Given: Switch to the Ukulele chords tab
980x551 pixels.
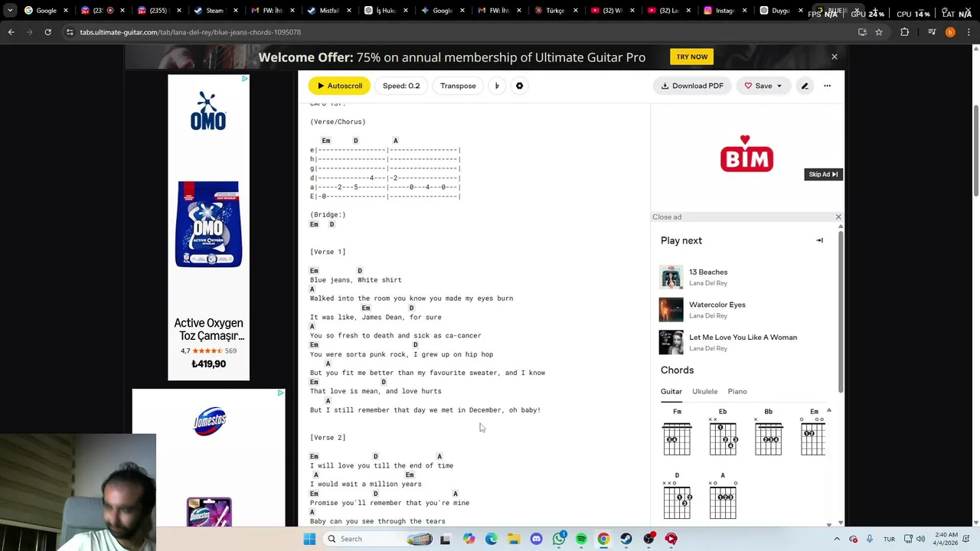Looking at the screenshot, I should pos(705,392).
